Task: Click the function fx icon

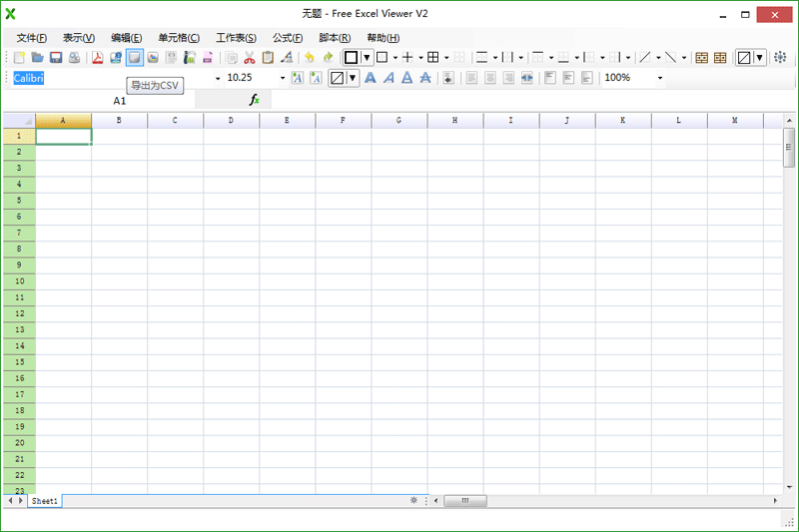Action: click(x=255, y=100)
